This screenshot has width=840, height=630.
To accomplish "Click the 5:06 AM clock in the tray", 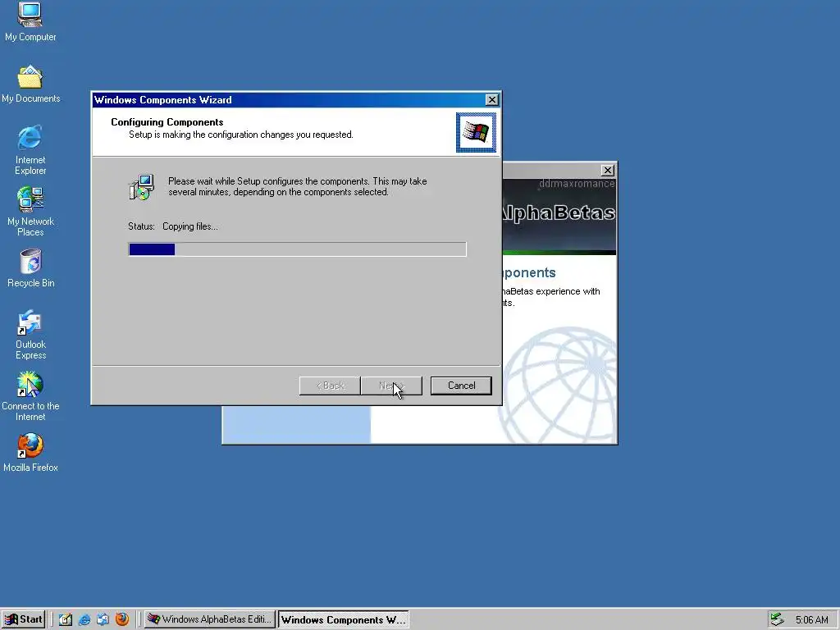I will pos(811,620).
